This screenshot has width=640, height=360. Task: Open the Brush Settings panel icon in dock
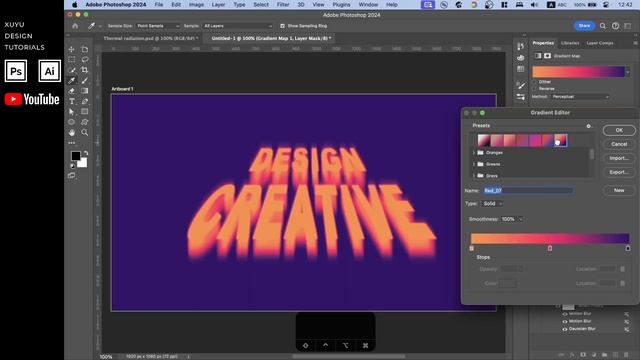tap(520, 85)
